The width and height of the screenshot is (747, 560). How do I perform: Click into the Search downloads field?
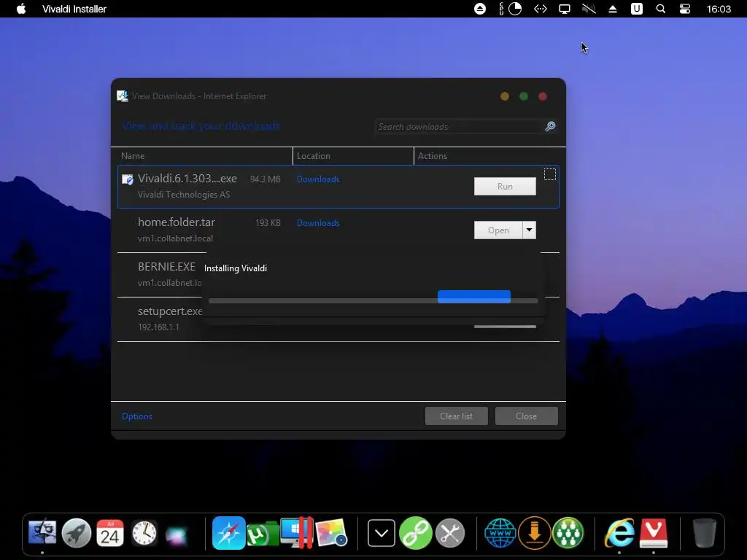459,127
